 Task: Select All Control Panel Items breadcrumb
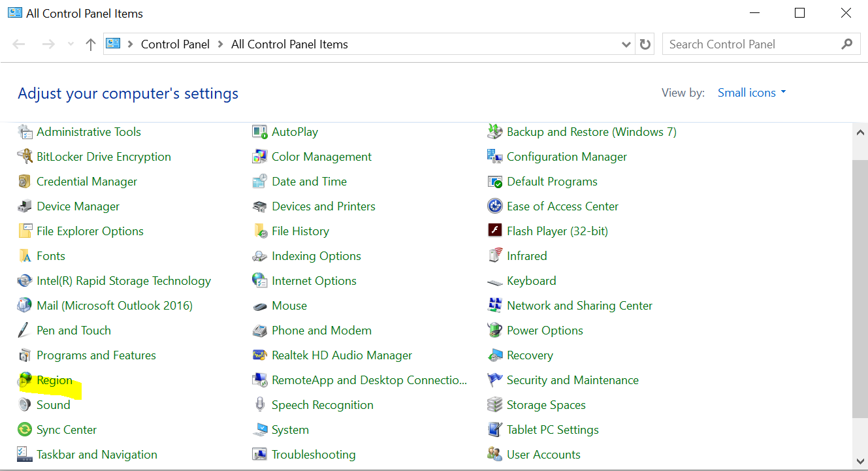[289, 44]
